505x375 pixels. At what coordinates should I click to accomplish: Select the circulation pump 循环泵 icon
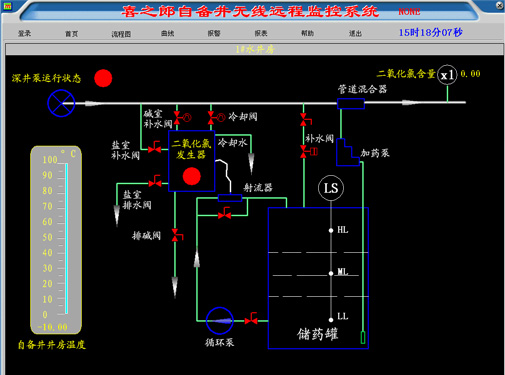tap(219, 321)
